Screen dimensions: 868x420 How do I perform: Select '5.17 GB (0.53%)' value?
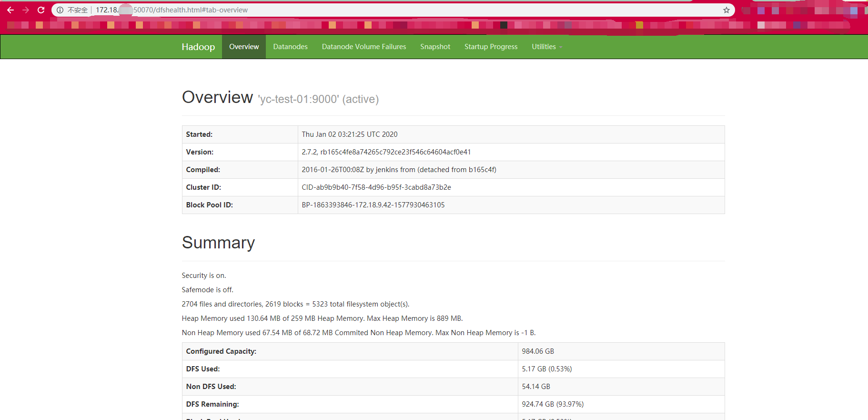coord(547,369)
